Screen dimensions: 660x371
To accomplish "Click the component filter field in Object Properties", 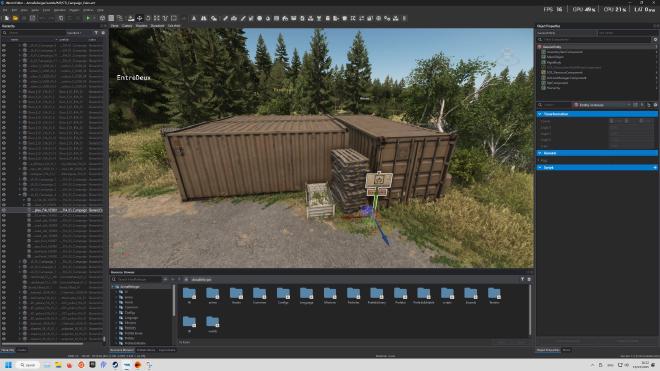I will 593,40.
